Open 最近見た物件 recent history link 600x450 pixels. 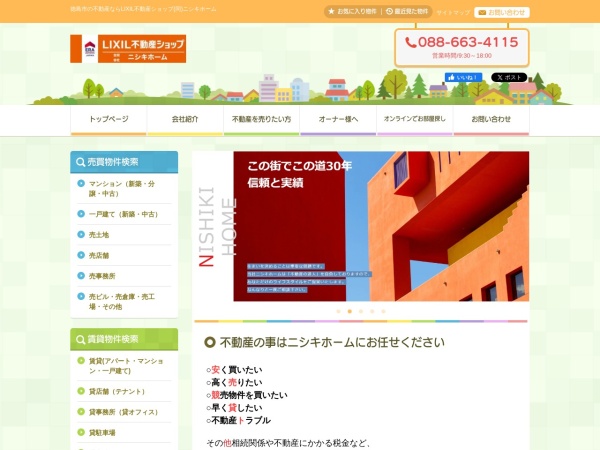407,12
